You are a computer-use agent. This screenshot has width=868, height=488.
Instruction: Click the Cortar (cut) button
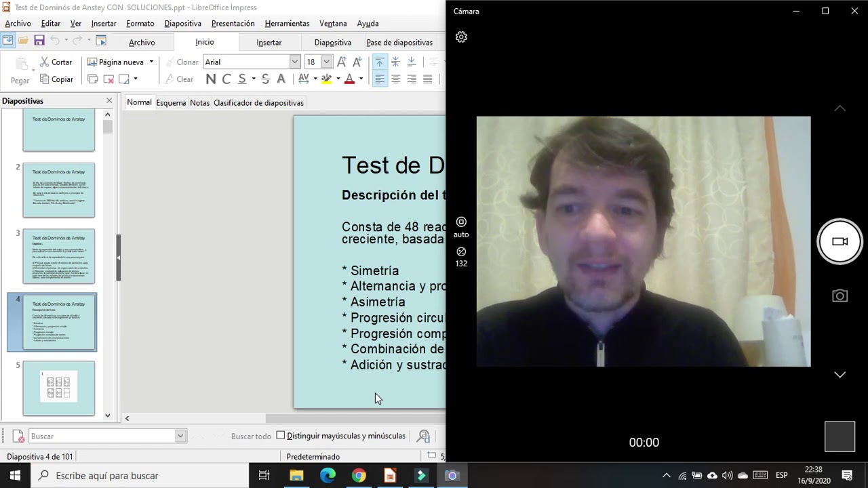click(x=56, y=62)
